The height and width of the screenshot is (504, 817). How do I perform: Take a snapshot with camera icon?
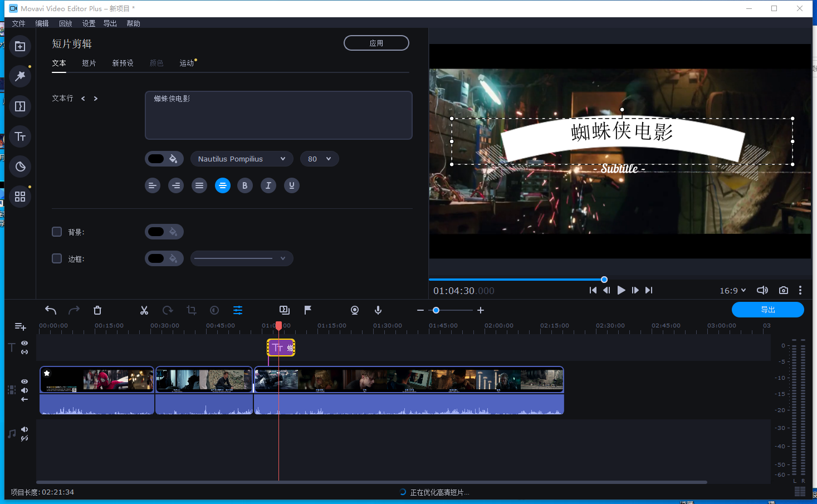tap(784, 290)
